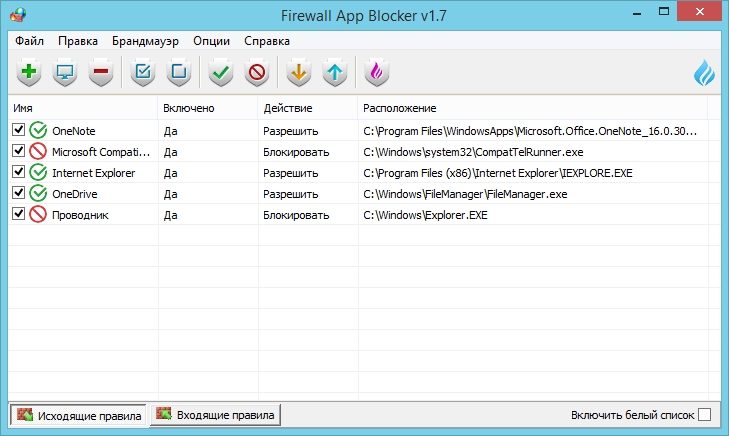Screen dimensions: 729x436
Task: Click the orange down arrow icon
Action: point(299,72)
